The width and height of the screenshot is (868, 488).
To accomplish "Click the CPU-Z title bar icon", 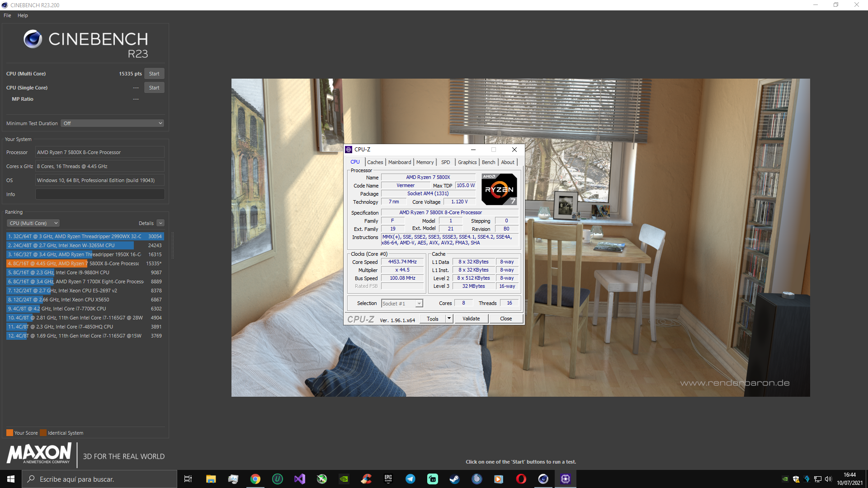I will click(349, 150).
